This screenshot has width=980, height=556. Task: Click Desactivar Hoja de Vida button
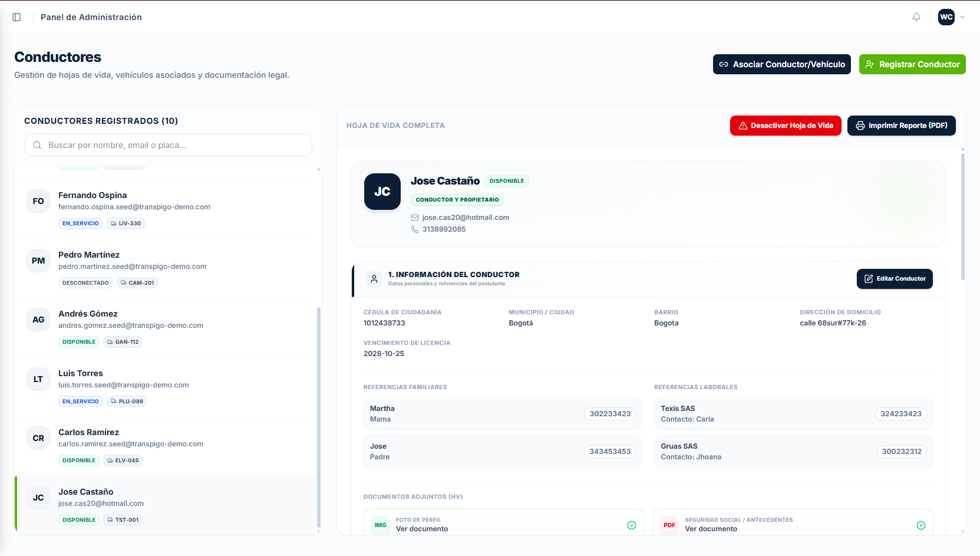click(786, 126)
